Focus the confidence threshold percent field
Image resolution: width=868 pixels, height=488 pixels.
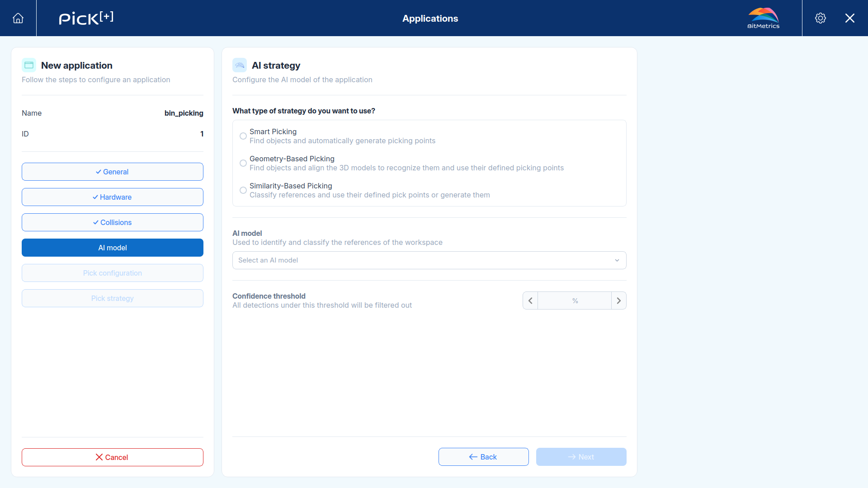575,300
